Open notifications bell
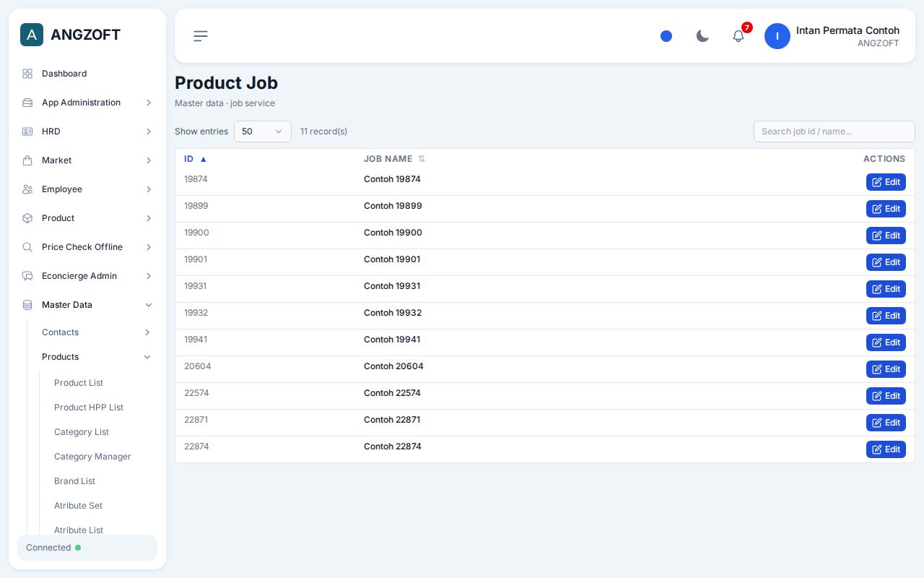Viewport: 924px width, 578px height. pyautogui.click(x=738, y=36)
